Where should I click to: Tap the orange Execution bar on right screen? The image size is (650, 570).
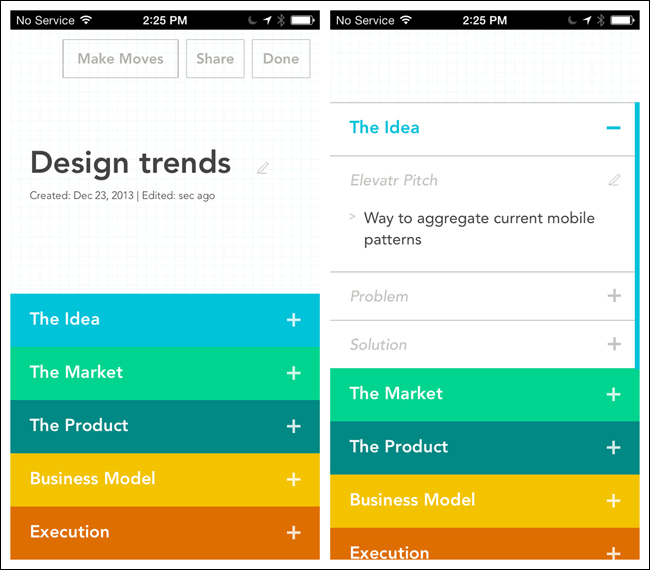click(485, 543)
